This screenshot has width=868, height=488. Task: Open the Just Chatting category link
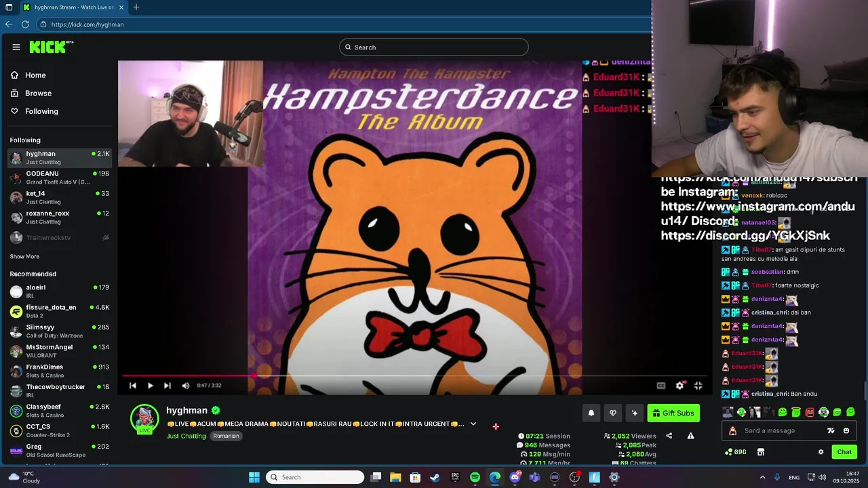click(x=186, y=436)
